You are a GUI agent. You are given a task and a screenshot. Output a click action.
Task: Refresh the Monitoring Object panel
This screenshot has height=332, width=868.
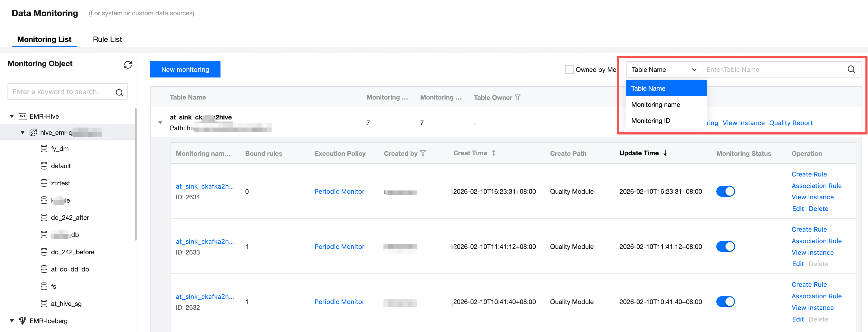pyautogui.click(x=128, y=65)
